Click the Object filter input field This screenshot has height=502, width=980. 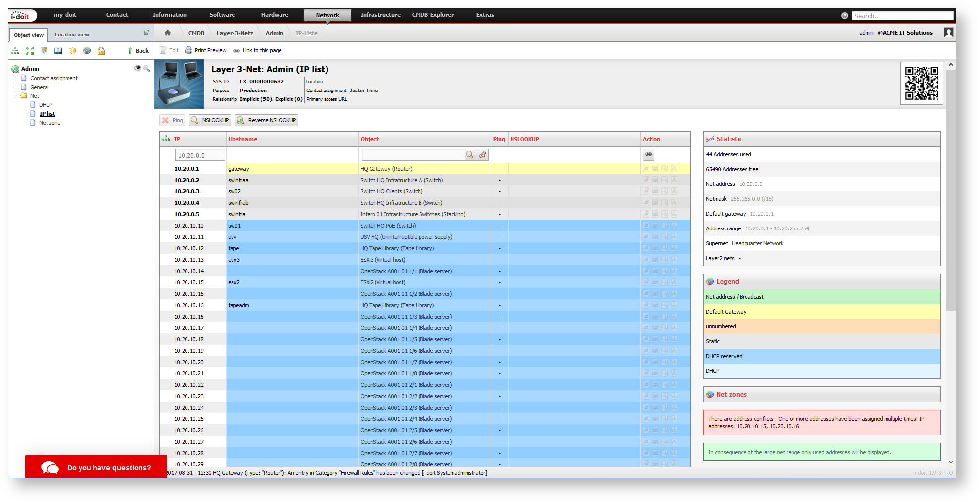(x=413, y=155)
